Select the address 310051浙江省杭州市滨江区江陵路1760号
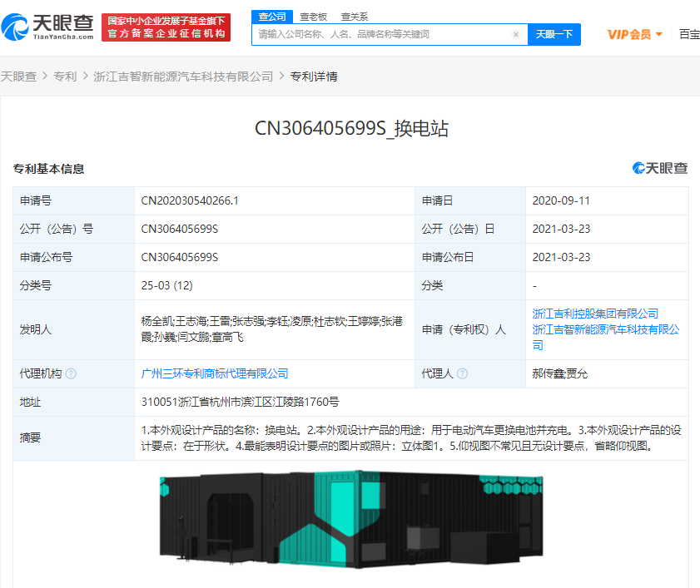This screenshot has height=588, width=700. 241,402
